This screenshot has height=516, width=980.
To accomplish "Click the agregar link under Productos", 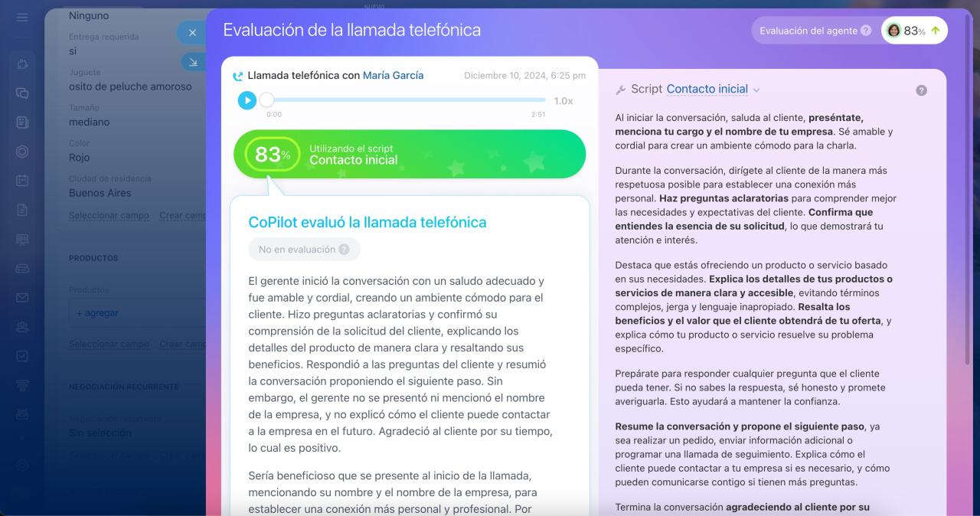I will 97,313.
